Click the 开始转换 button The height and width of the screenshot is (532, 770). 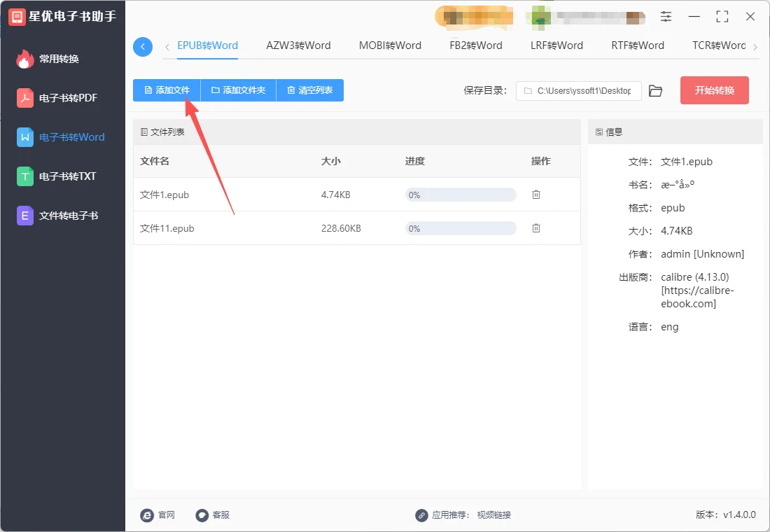tap(715, 90)
